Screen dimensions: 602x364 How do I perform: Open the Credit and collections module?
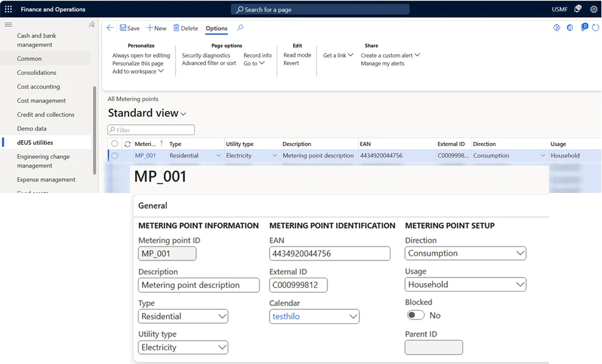point(46,114)
